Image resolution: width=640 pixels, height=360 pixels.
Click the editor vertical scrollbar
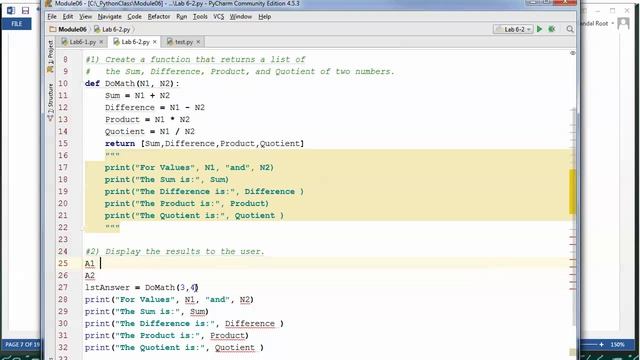pos(573,216)
